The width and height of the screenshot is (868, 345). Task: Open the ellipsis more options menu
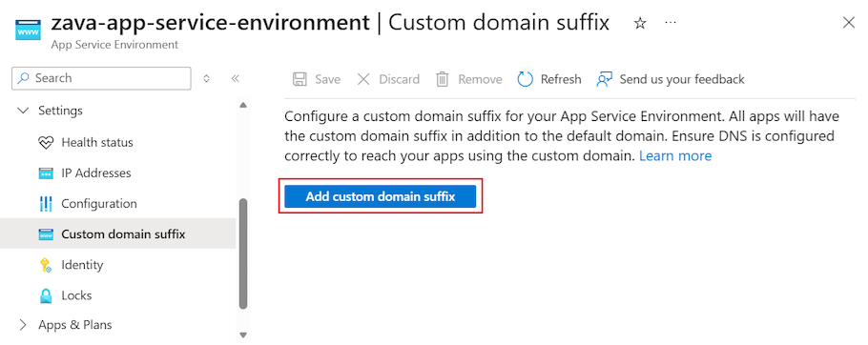tap(671, 22)
